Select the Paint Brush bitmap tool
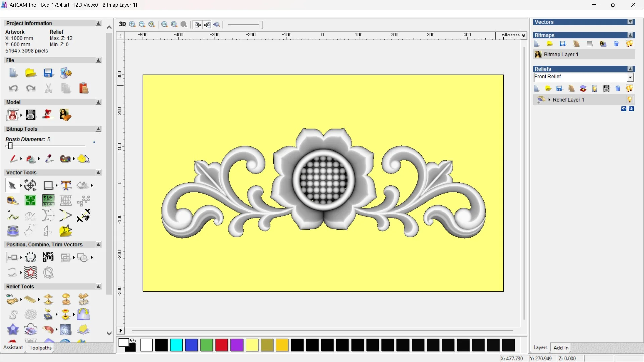The image size is (644, 362). tap(13, 159)
